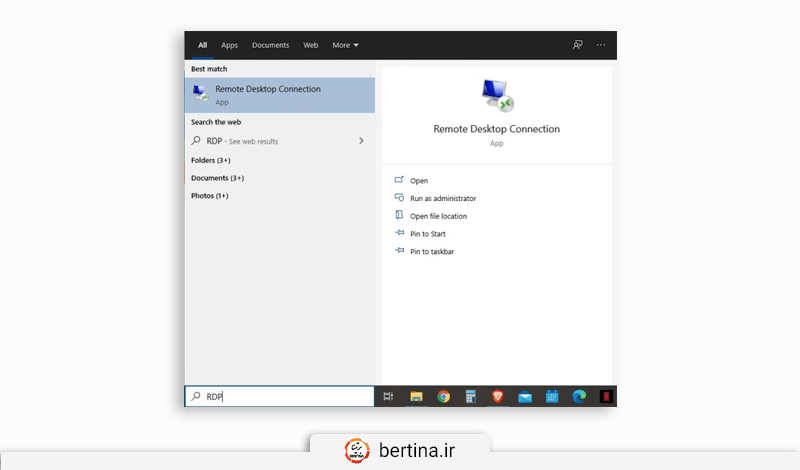Click the shield icon next to Run as administrator
Image resolution: width=800 pixels, height=470 pixels.
[399, 197]
